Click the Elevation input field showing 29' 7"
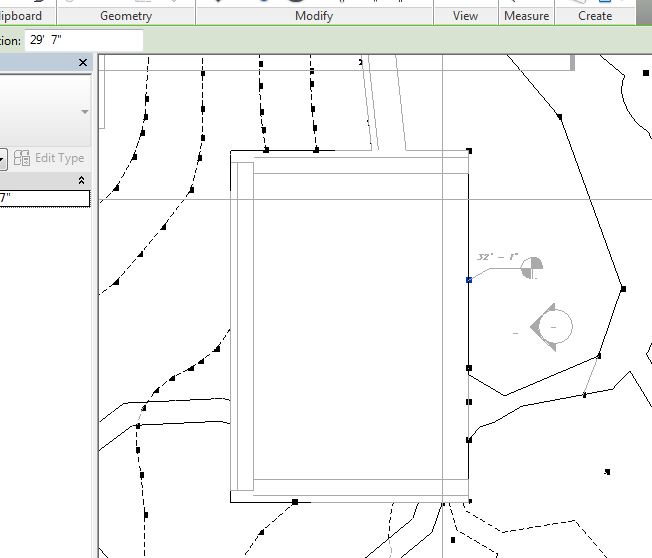The width and height of the screenshot is (652, 558). [84, 40]
